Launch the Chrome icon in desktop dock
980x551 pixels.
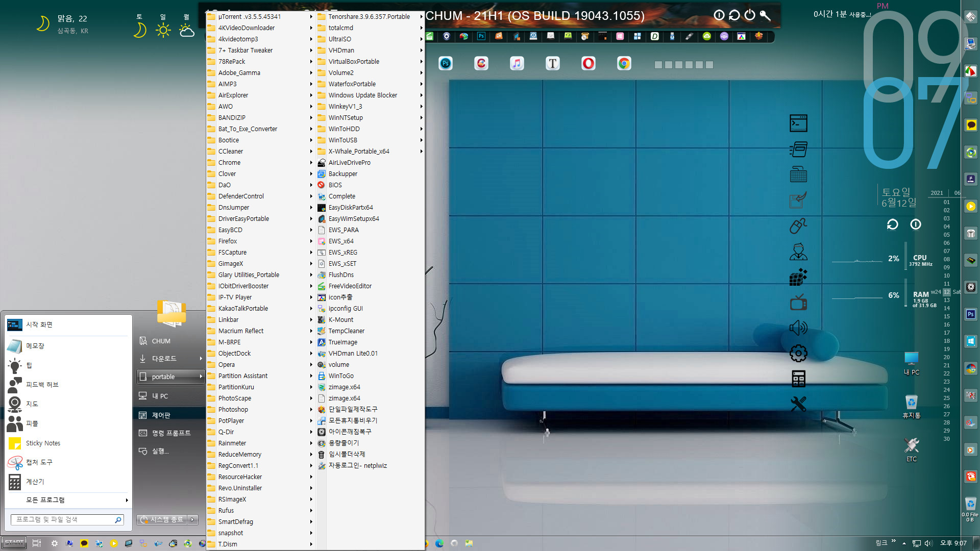click(624, 63)
